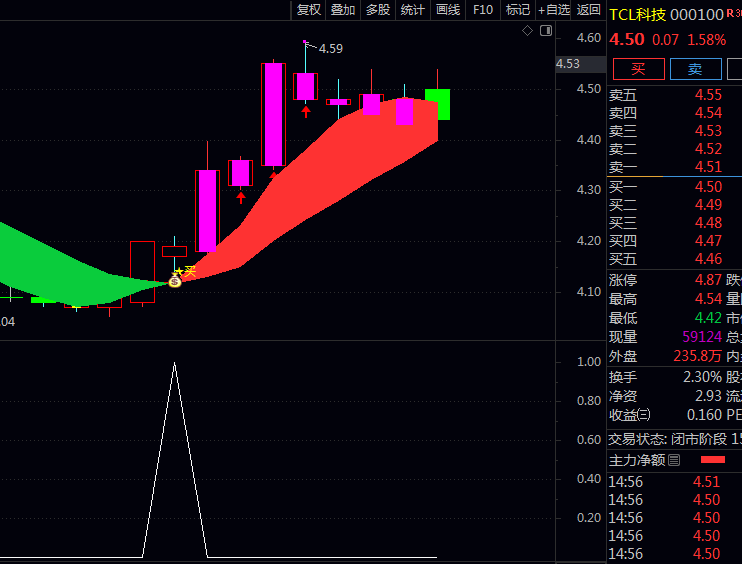Select the 卖二 4.52 order row

click(x=674, y=149)
